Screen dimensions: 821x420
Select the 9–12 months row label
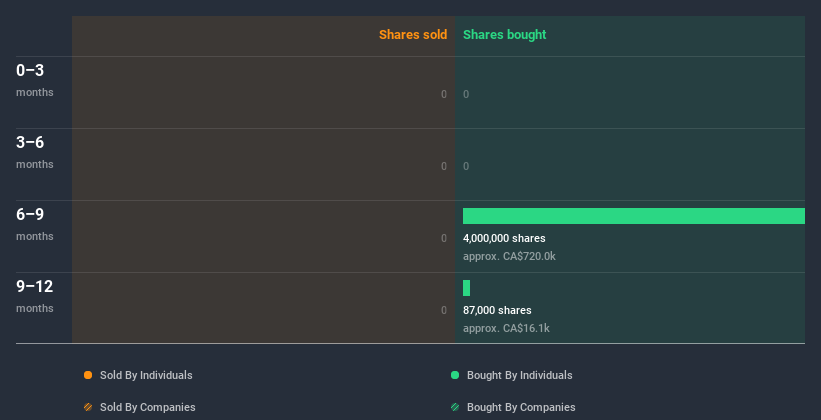click(35, 296)
